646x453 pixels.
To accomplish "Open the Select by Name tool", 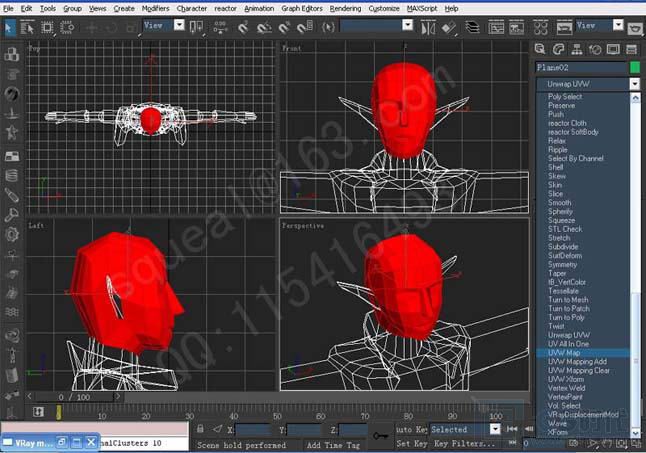I will 27,28.
